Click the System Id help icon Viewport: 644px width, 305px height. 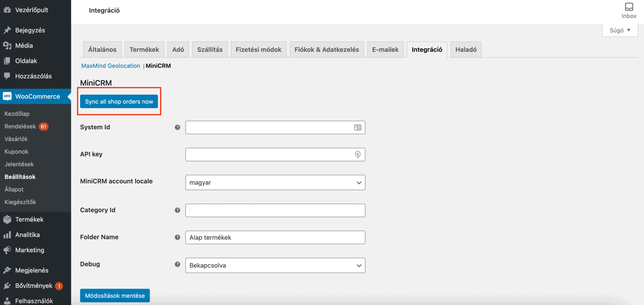coord(177,127)
